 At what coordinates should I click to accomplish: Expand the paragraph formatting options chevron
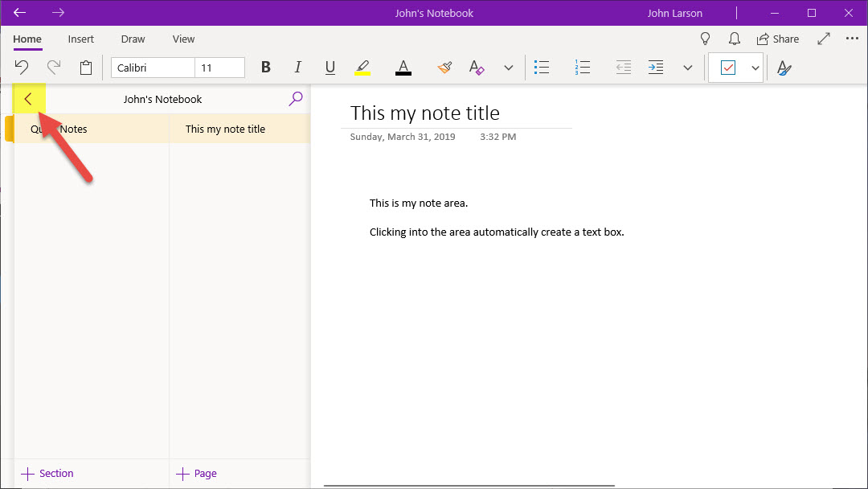point(687,68)
